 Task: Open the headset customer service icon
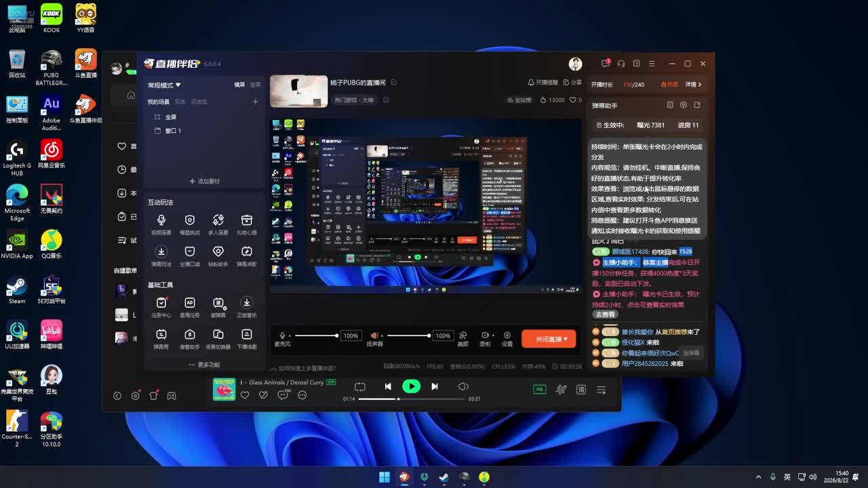[x=620, y=64]
